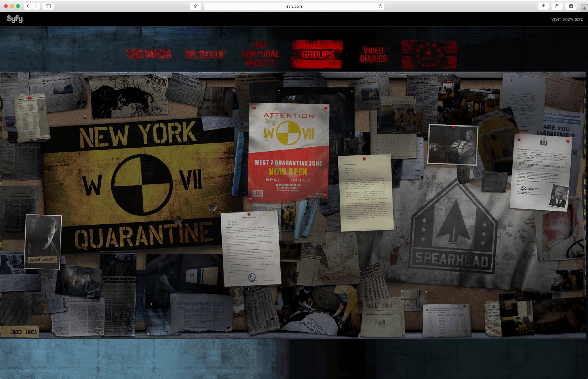Open a new tab with the plus button
The height and width of the screenshot is (379, 588).
pos(584,8)
